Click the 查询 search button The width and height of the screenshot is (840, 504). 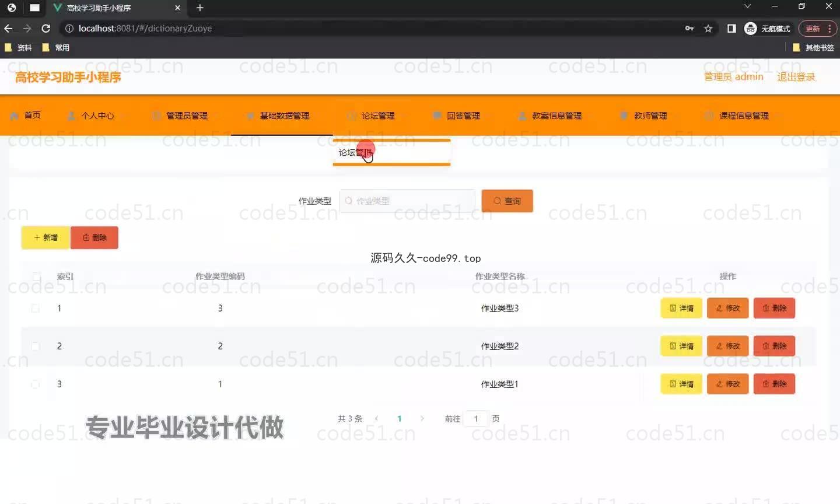point(507,201)
